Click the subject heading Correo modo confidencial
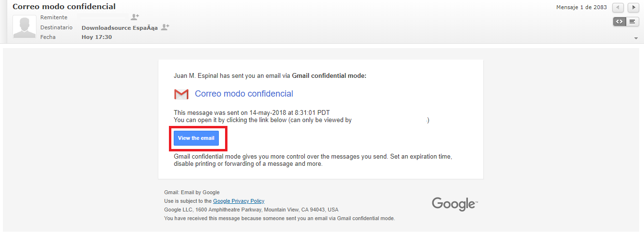Screen dimensions: 644x248 point(64,7)
